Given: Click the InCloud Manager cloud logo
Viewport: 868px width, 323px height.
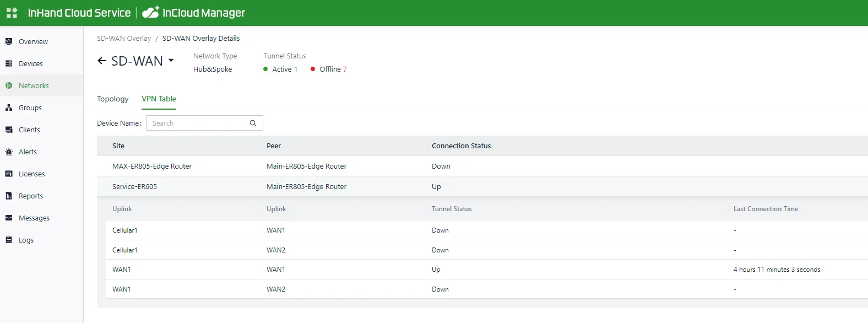Looking at the screenshot, I should [150, 12].
